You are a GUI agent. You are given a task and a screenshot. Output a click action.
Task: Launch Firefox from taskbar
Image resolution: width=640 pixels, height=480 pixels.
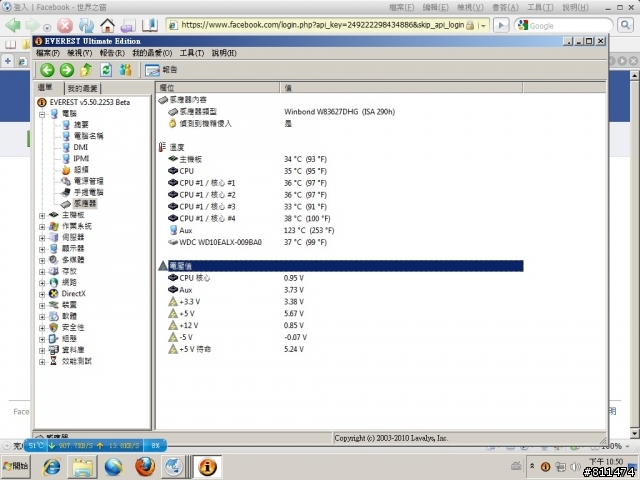coord(145,467)
